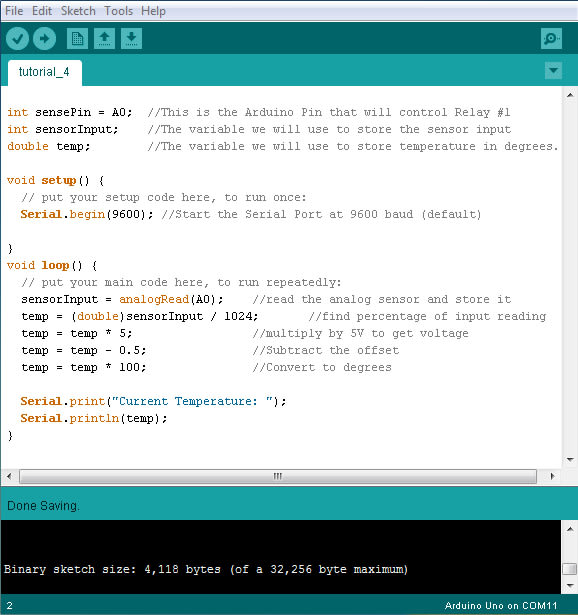Click the 'control Relay #1' comment text
This screenshot has width=578, height=615.
455,113
